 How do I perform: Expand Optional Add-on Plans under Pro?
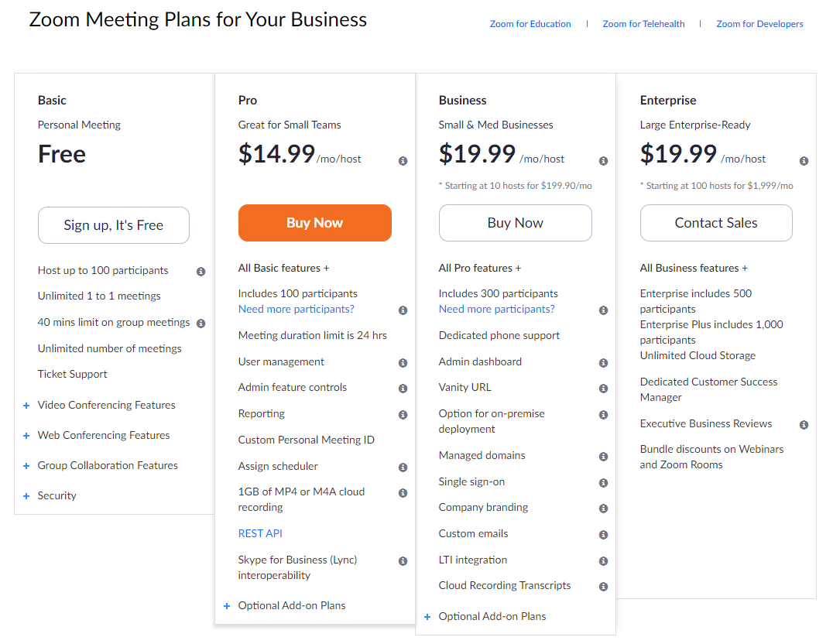(285, 606)
